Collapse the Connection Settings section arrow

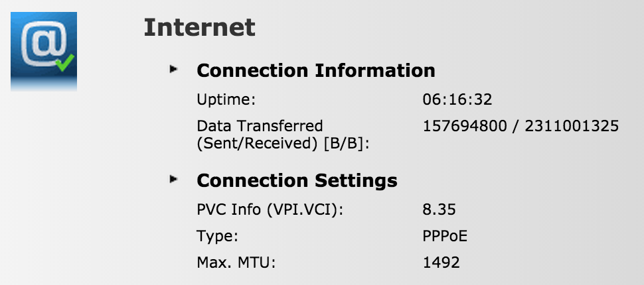pyautogui.click(x=175, y=178)
